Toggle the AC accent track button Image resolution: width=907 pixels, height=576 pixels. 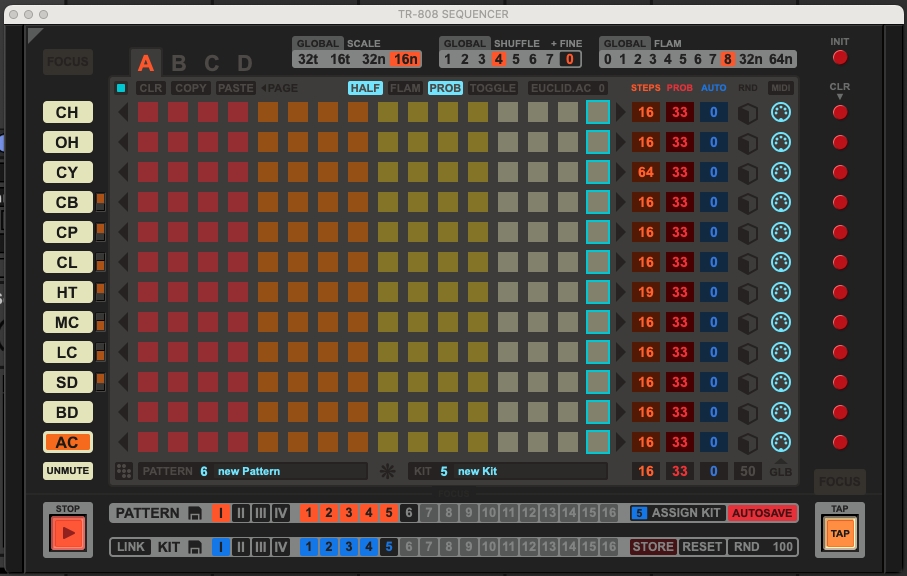[68, 442]
